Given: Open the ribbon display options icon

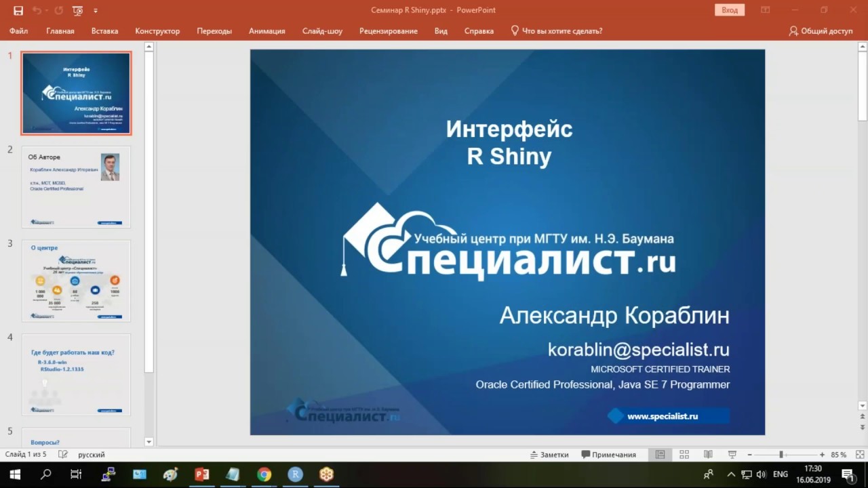Looking at the screenshot, I should (766, 10).
